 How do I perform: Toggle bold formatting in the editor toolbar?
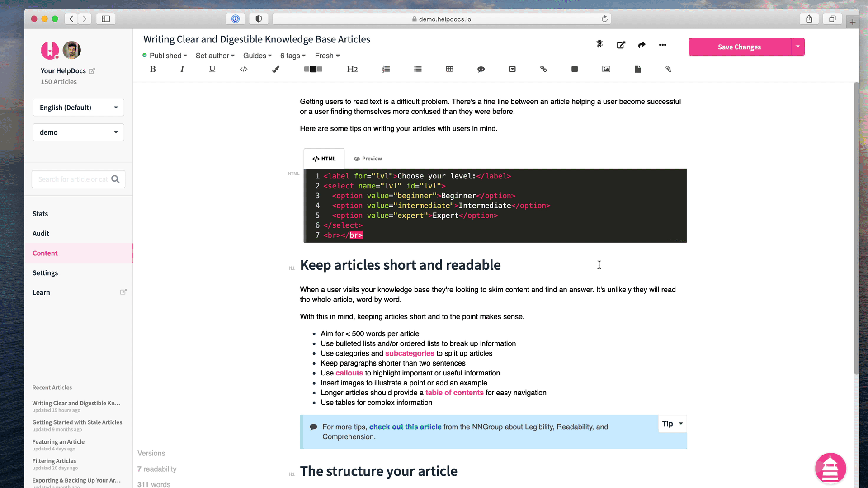pyautogui.click(x=153, y=69)
